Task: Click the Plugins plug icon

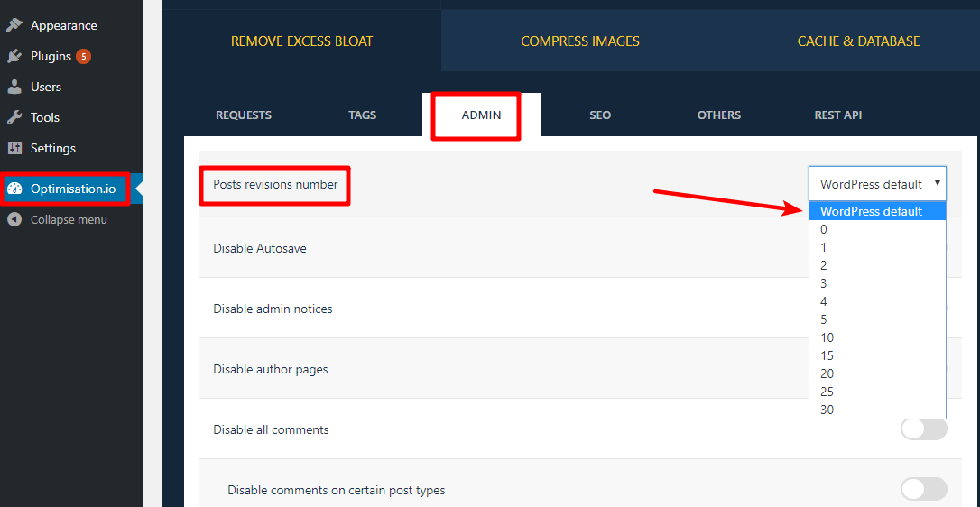Action: click(14, 56)
